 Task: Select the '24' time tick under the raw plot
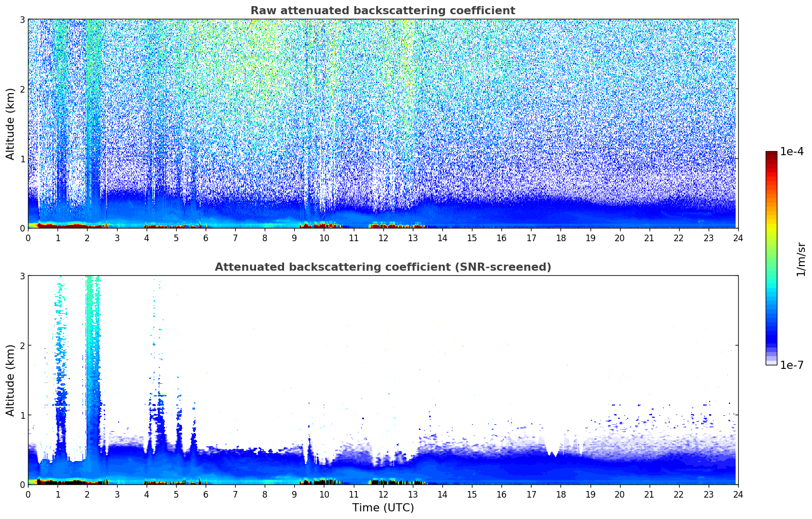pyautogui.click(x=738, y=238)
